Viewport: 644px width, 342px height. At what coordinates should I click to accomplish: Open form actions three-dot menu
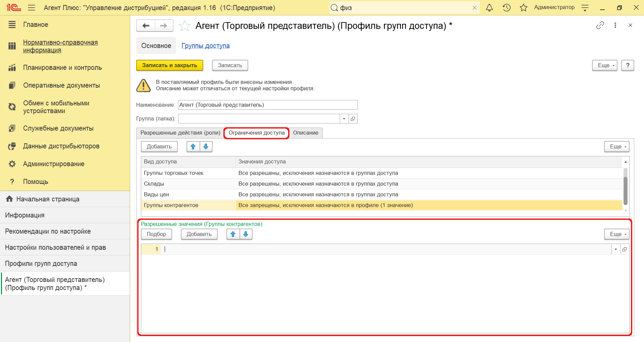pos(615,25)
